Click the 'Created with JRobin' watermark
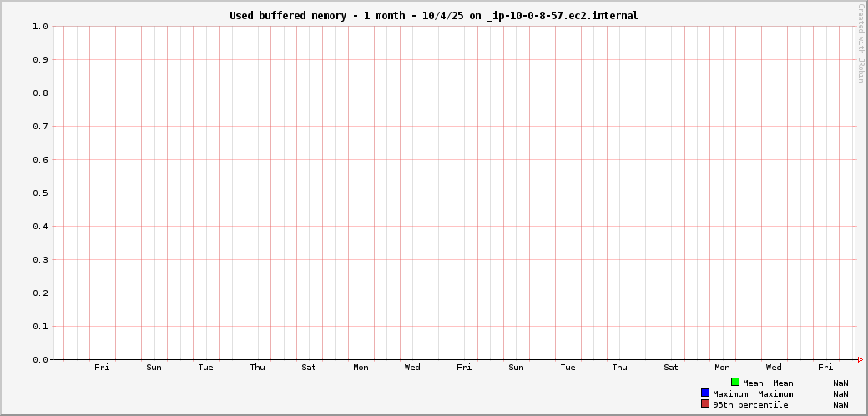This screenshot has height=416, width=868. (860, 43)
